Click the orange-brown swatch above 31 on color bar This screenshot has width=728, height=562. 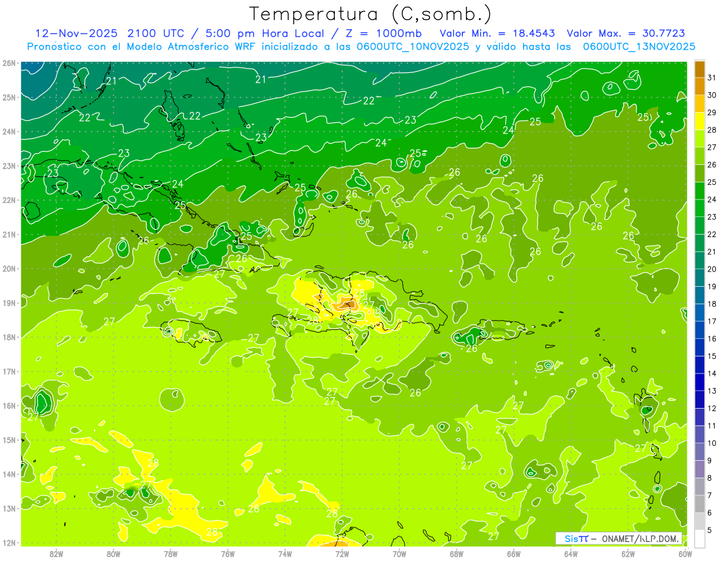[700, 69]
